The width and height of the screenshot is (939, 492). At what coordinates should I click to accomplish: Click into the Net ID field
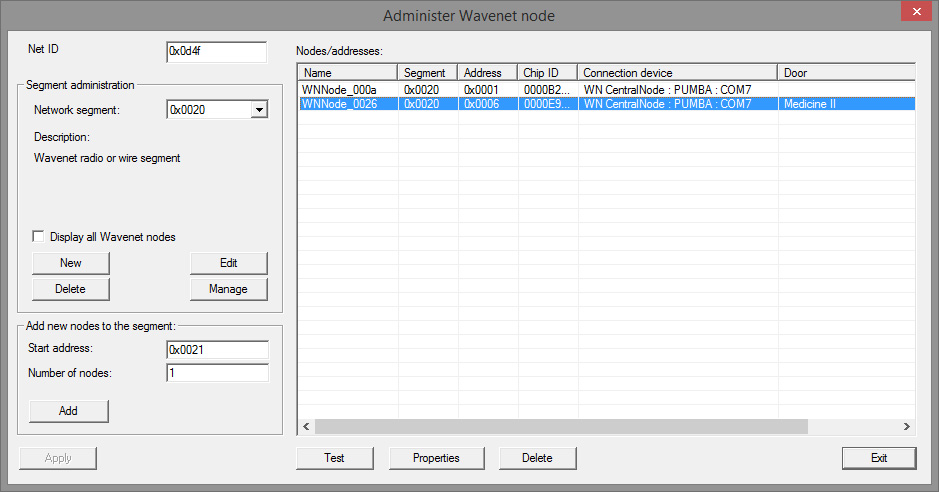pyautogui.click(x=216, y=51)
